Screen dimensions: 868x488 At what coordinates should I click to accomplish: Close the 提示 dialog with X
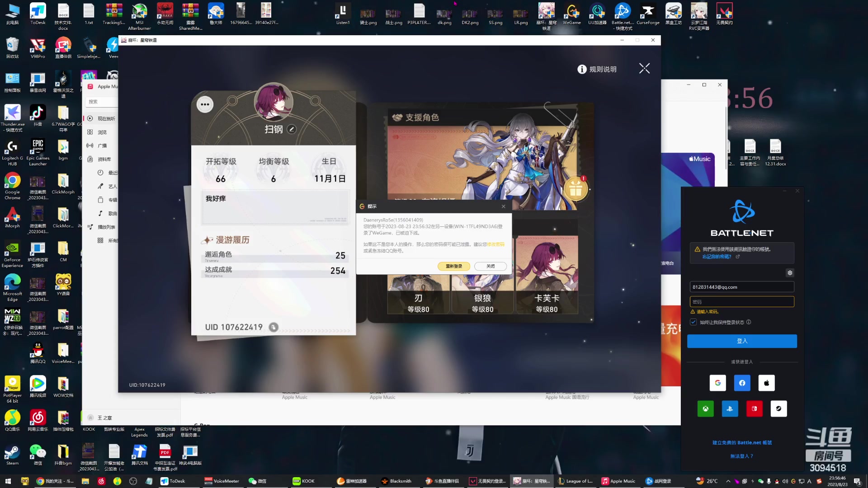[x=503, y=206]
